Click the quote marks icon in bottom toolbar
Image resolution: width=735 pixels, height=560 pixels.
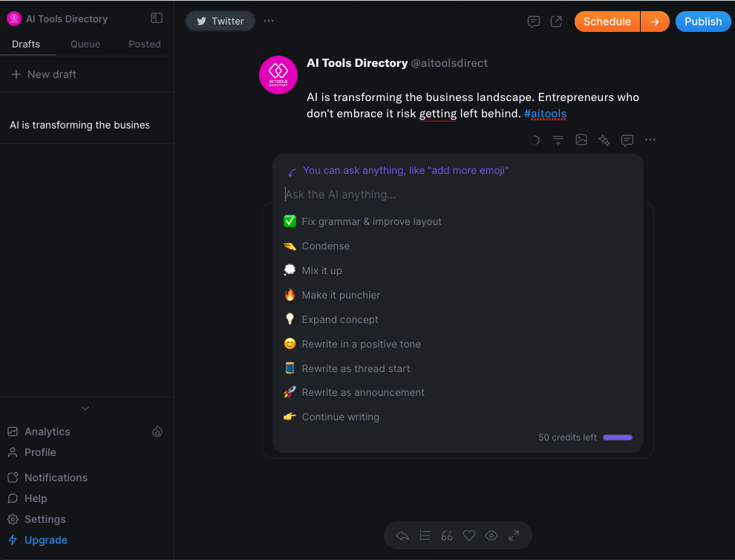[x=446, y=535]
